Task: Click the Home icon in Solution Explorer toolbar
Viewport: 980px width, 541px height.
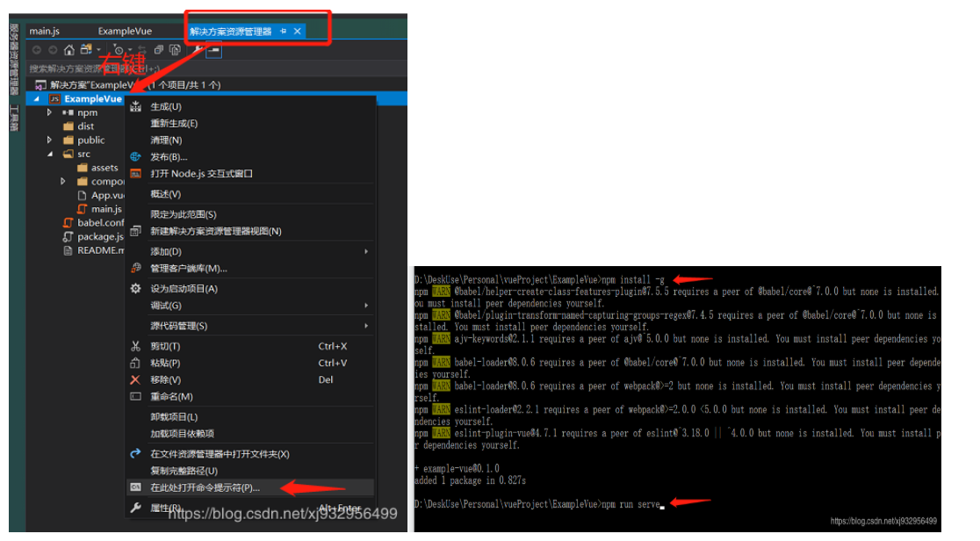Action: click(x=68, y=49)
